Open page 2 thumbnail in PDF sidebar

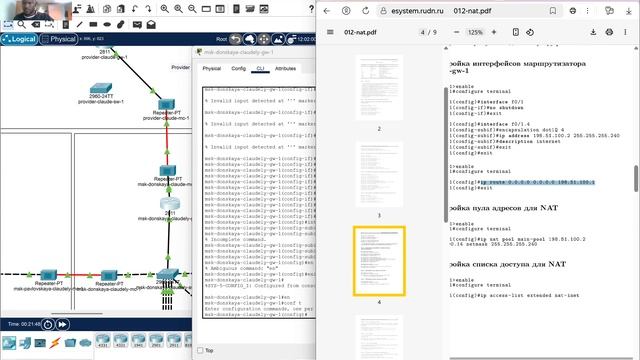[x=379, y=87]
